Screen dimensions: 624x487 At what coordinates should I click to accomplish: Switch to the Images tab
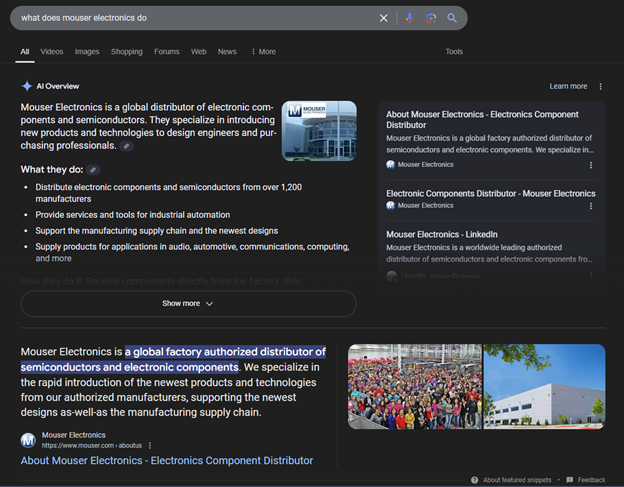tap(87, 52)
